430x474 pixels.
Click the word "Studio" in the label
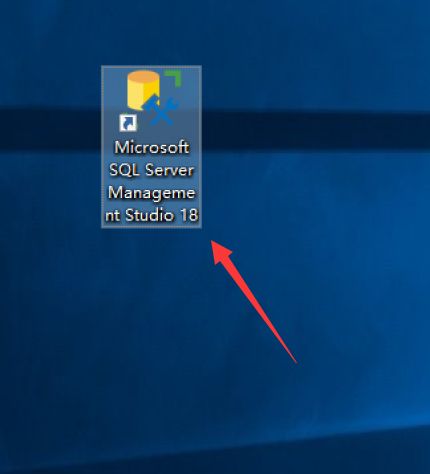150,215
